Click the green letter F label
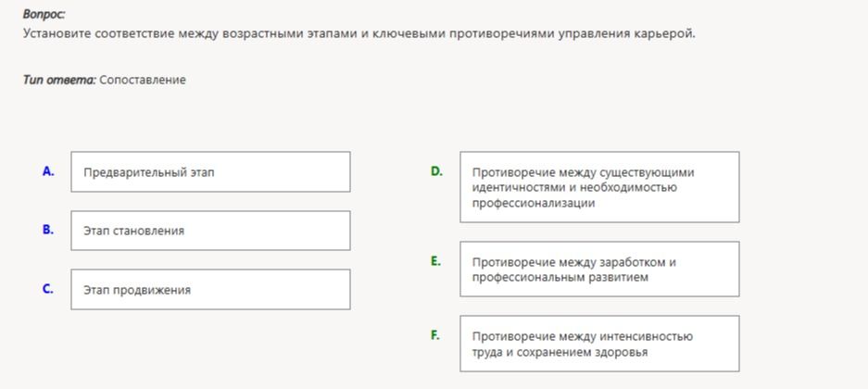 [435, 335]
